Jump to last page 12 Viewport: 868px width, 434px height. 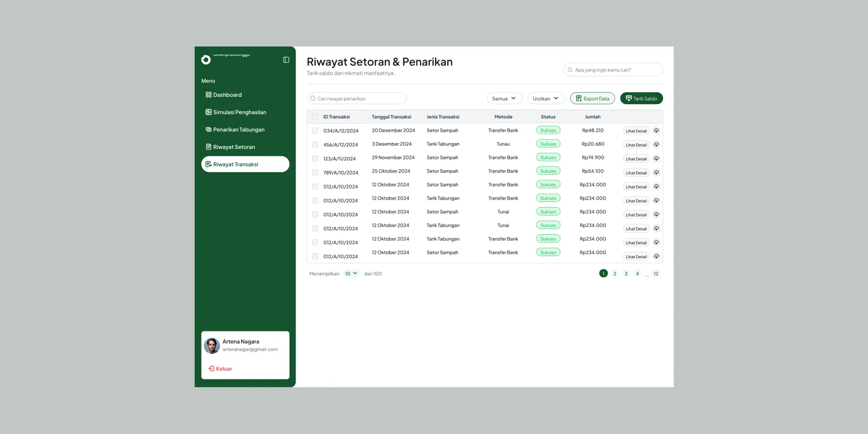(656, 273)
